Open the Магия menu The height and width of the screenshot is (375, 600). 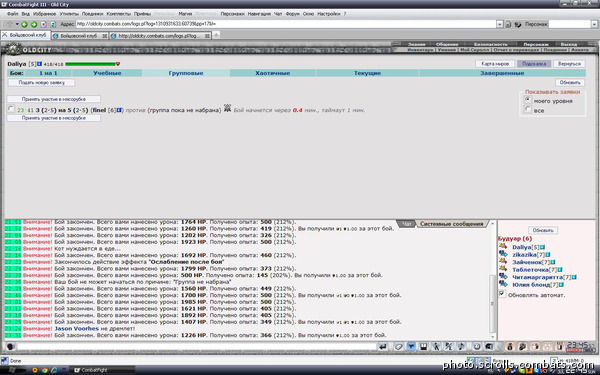(185, 14)
